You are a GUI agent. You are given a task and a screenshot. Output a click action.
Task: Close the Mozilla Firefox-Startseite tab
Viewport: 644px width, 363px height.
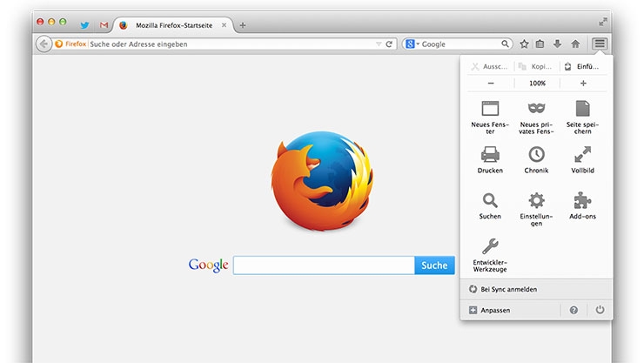coord(224,25)
